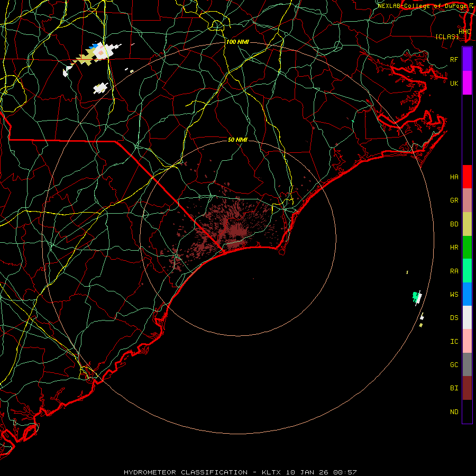Click the 50 NMI range ring label
476x476 pixels.
coord(237,140)
